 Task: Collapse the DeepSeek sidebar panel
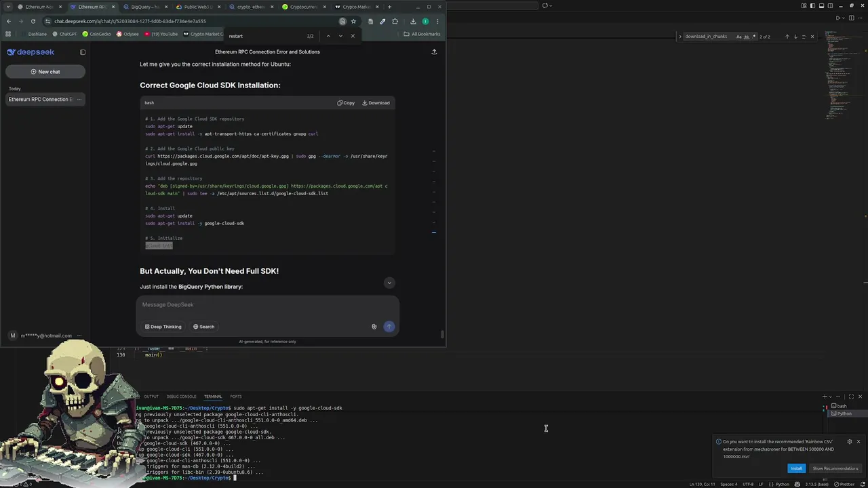(x=83, y=52)
